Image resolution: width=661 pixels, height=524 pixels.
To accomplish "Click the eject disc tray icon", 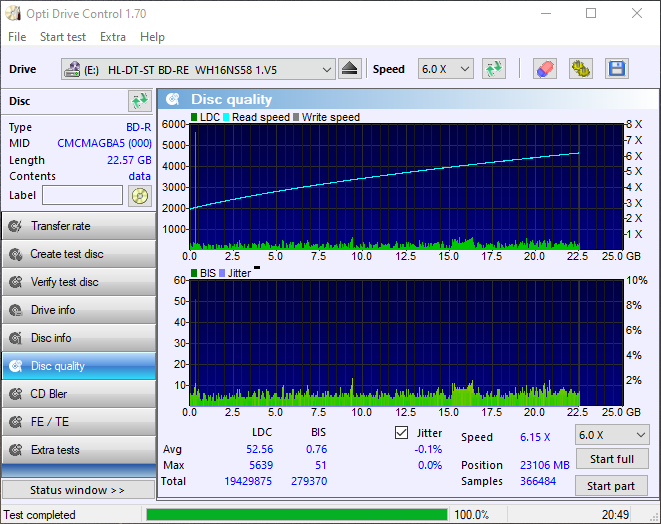I will (x=349, y=69).
